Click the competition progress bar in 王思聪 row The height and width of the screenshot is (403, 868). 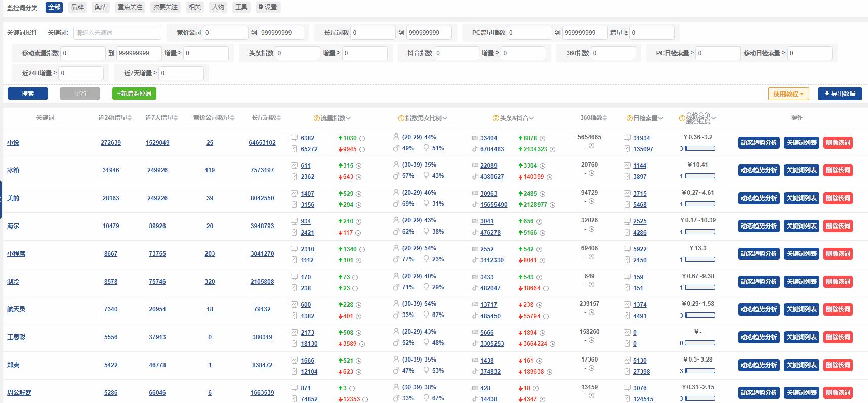[699, 343]
